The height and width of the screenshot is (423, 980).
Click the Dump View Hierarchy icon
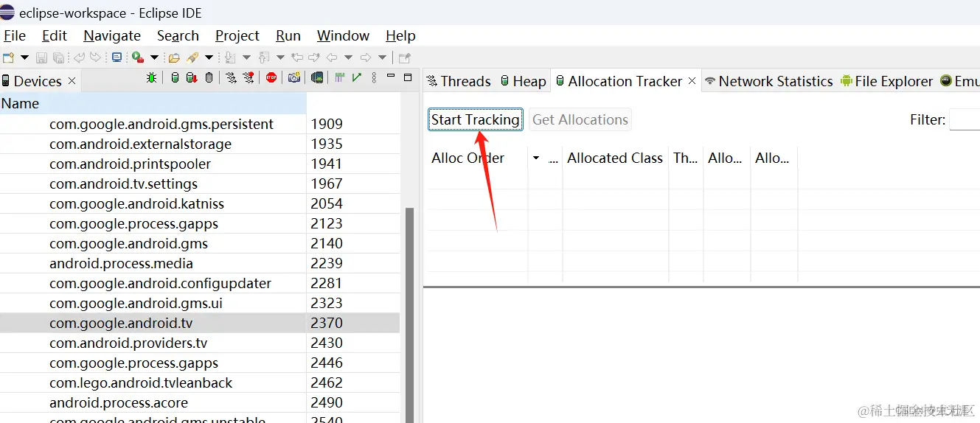(x=317, y=77)
